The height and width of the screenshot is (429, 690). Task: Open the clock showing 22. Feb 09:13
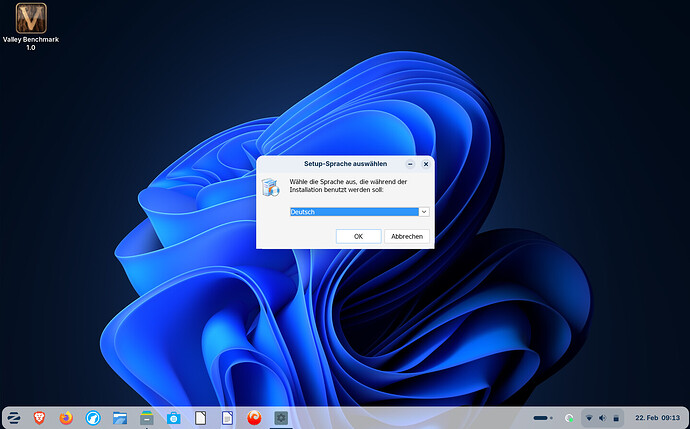657,416
